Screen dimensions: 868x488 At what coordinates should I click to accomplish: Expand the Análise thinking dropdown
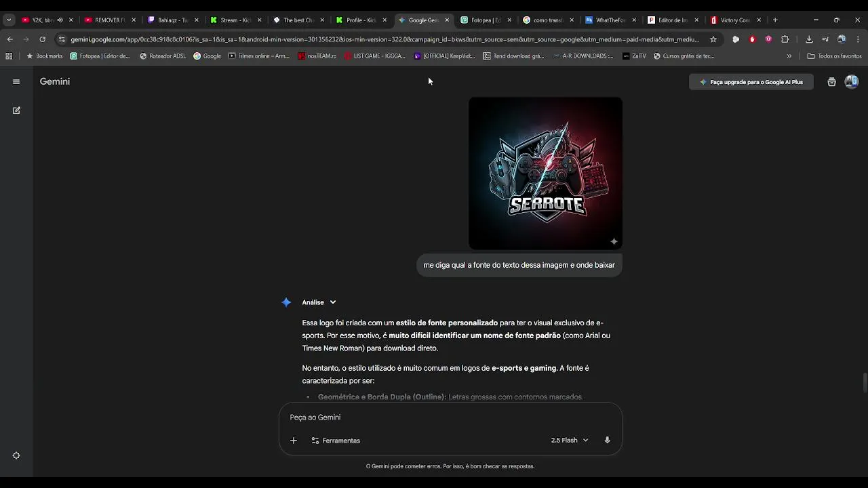click(333, 302)
